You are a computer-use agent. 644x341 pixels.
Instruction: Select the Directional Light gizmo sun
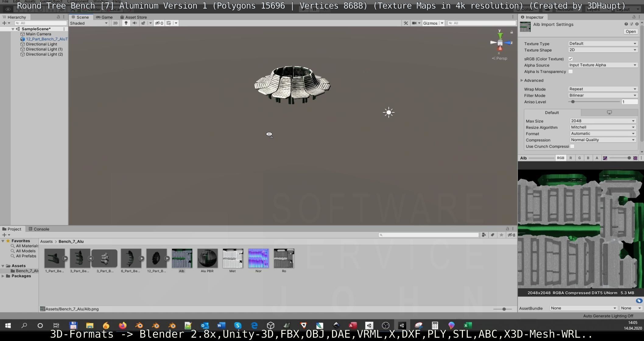pyautogui.click(x=389, y=112)
